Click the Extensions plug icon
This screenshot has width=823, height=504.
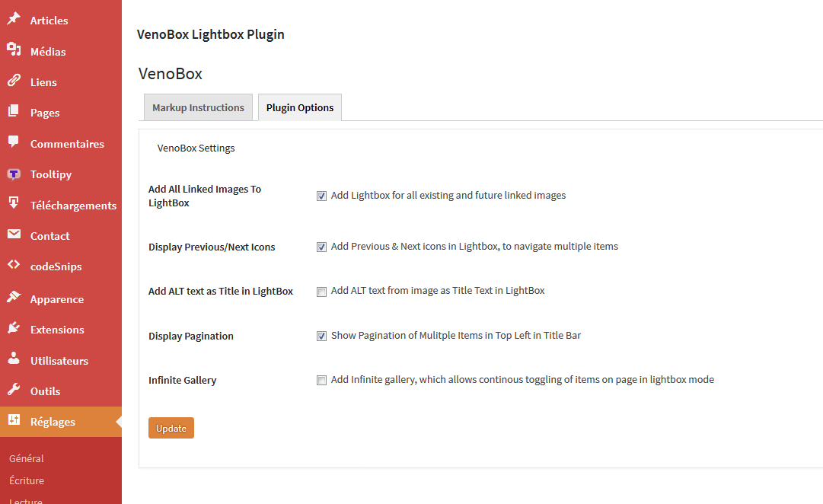14,328
